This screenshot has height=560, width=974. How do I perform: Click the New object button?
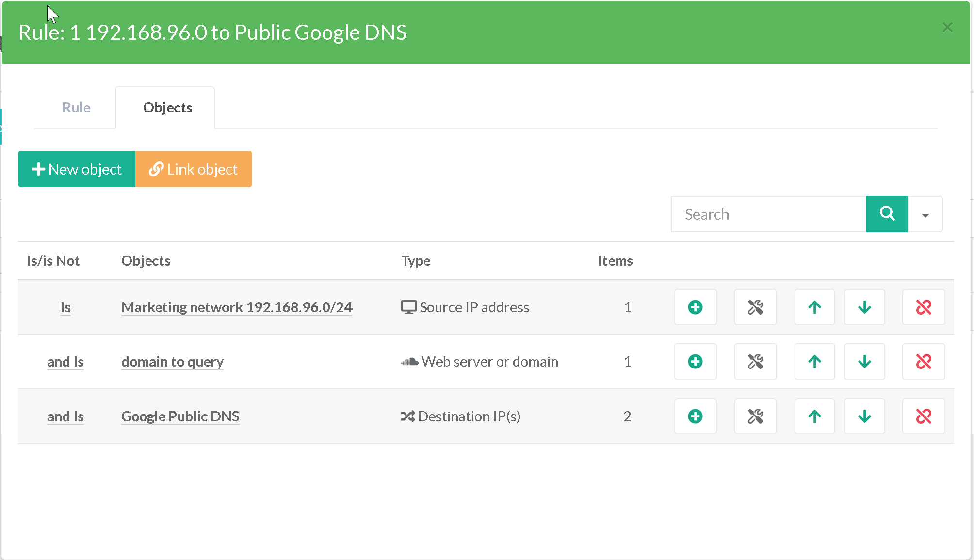click(x=77, y=169)
